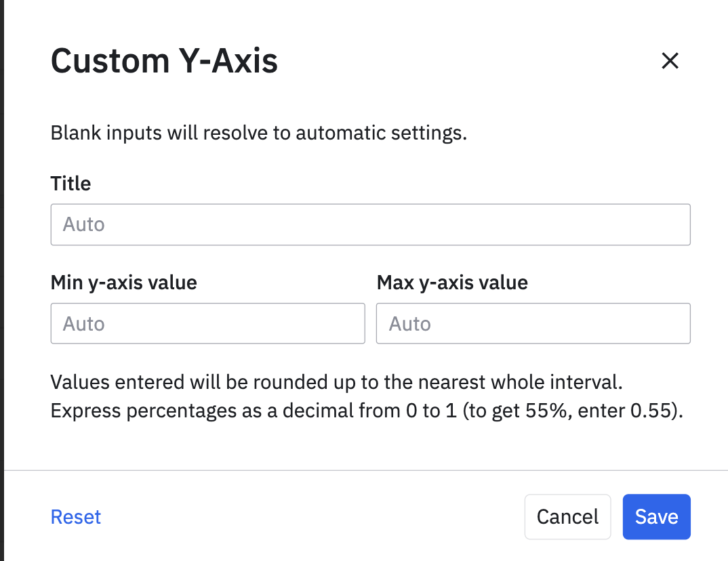The width and height of the screenshot is (728, 561).
Task: Click the divider line above the footer
Action: click(366, 470)
